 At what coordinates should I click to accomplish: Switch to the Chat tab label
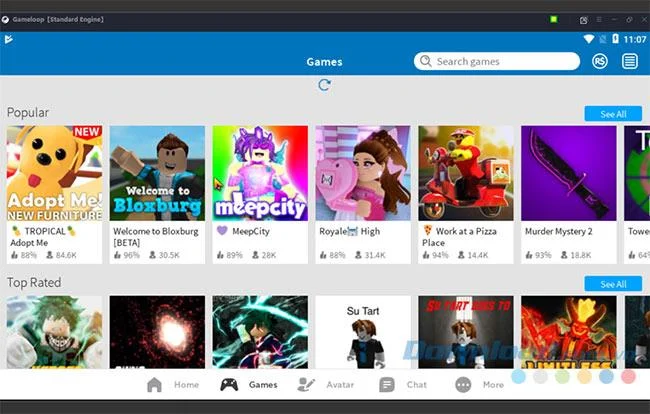click(x=417, y=385)
